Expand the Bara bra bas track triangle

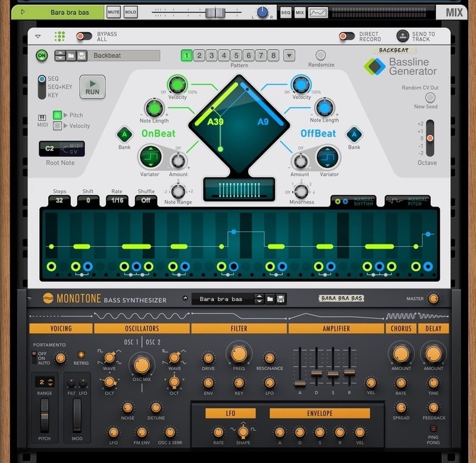click(23, 12)
